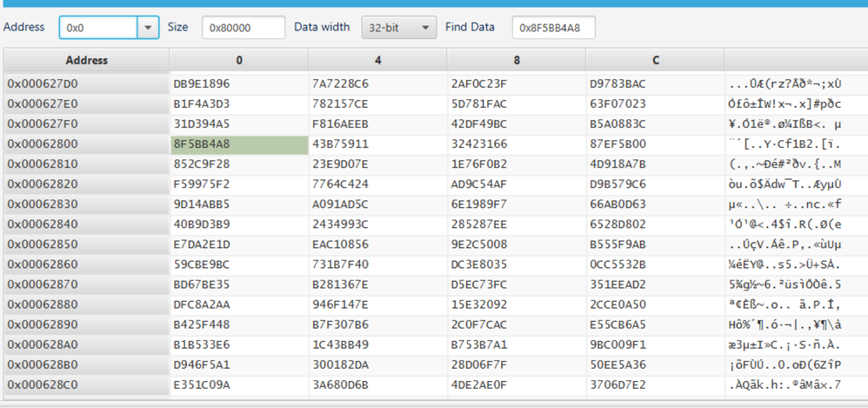Click data cell 285287EE
Viewport: 868px width, 408px height.
pos(517,224)
